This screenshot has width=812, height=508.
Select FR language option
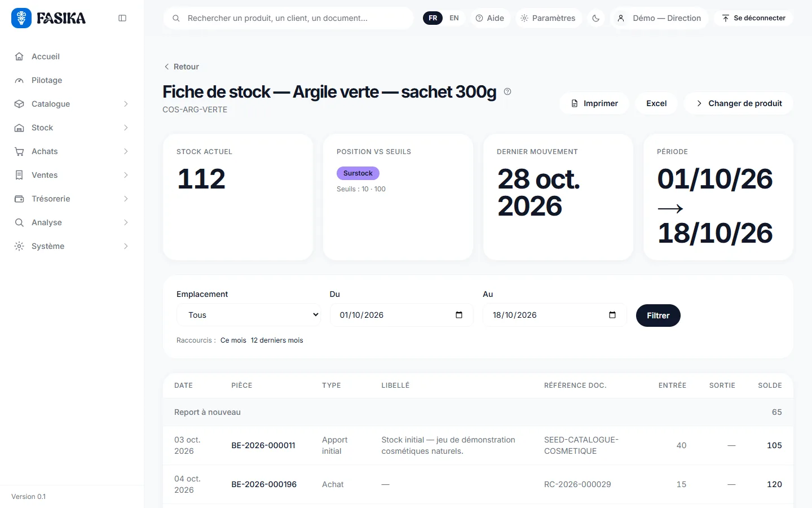pos(433,18)
